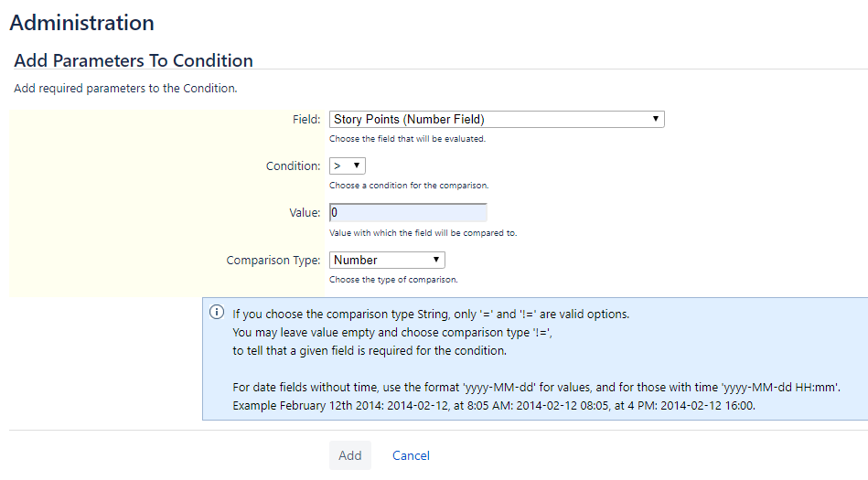Viewport: 868px width, 480px height.
Task: Click the 'Condition:' label
Action: 293,166
